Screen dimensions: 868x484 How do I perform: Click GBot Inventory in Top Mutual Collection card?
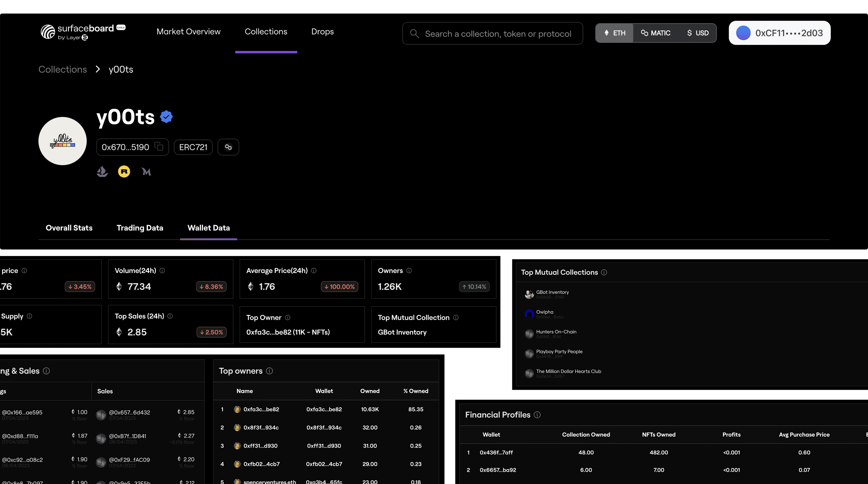[402, 332]
